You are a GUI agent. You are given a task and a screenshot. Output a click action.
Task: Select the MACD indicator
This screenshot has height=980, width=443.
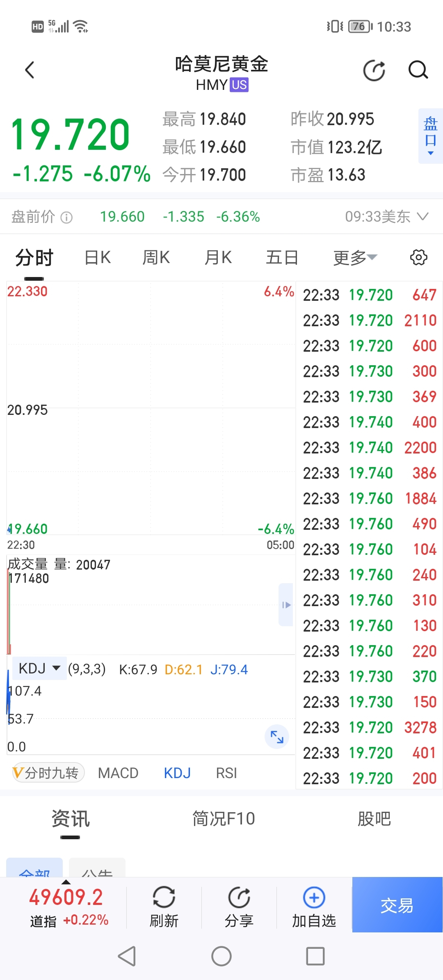pos(118,773)
